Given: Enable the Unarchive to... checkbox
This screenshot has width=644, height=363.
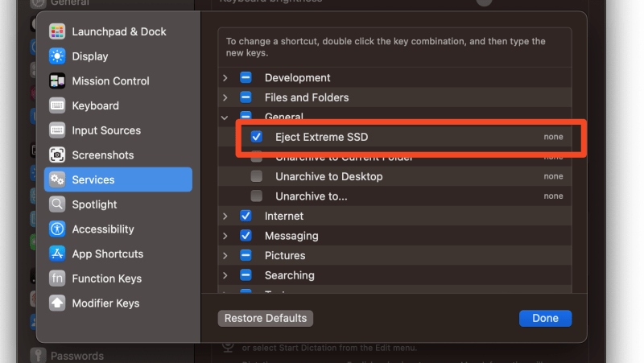Looking at the screenshot, I should coord(256,196).
